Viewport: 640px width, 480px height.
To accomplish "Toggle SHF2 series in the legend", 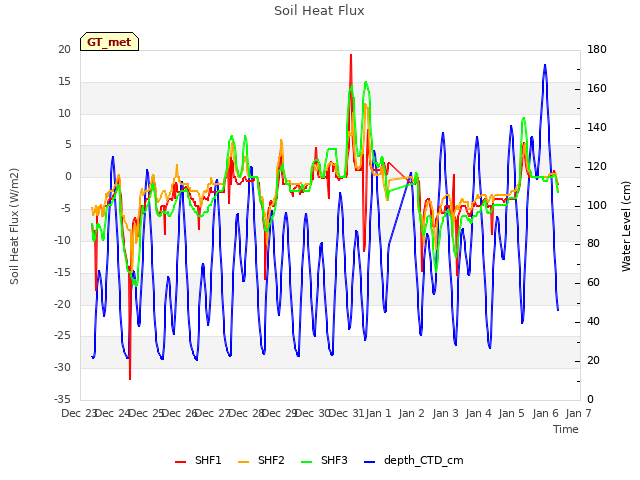I will click(261, 460).
